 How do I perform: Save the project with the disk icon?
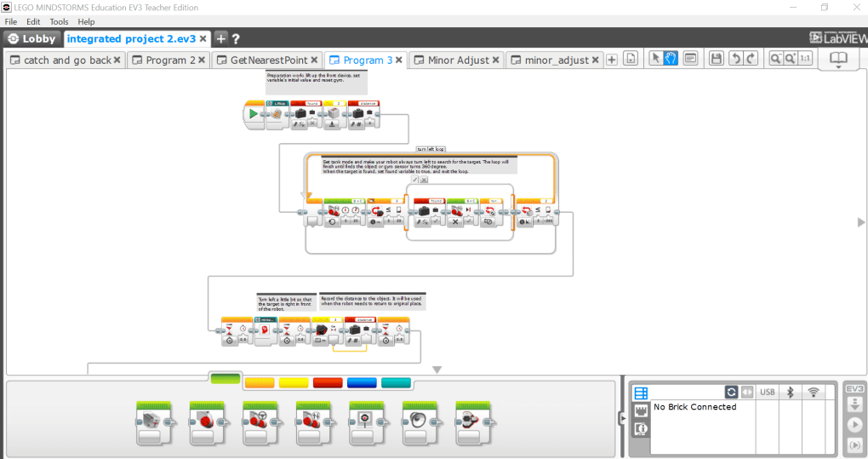pos(717,59)
